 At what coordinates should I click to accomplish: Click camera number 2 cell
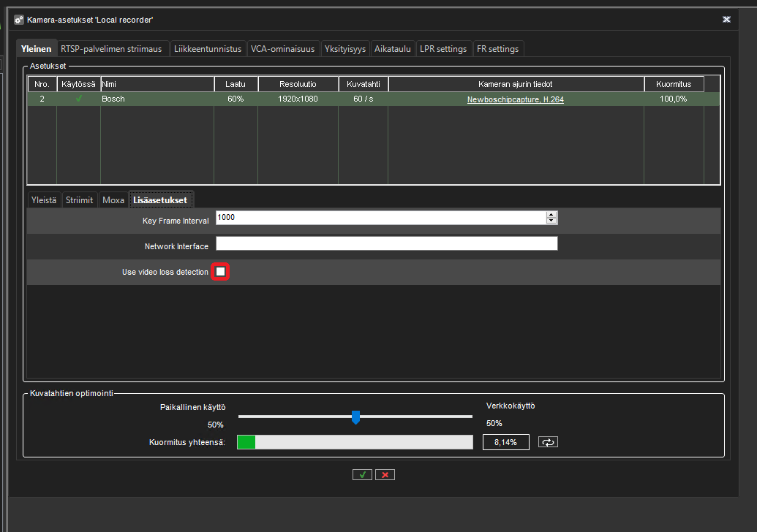[42, 99]
